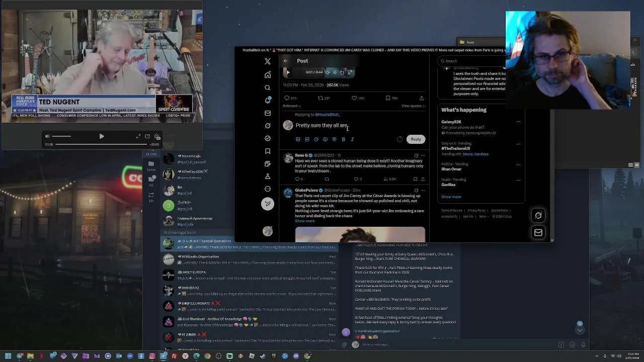
Task: Play the embedded X post video
Action: coord(288,72)
